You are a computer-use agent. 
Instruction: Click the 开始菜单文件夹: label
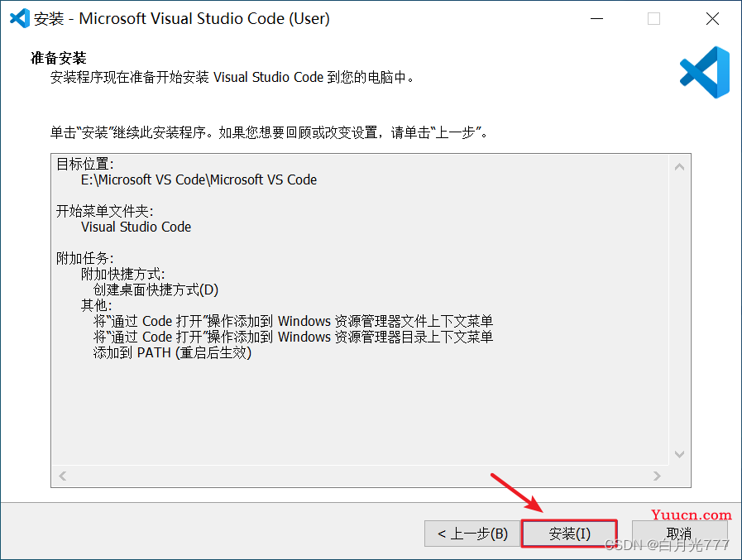104,211
